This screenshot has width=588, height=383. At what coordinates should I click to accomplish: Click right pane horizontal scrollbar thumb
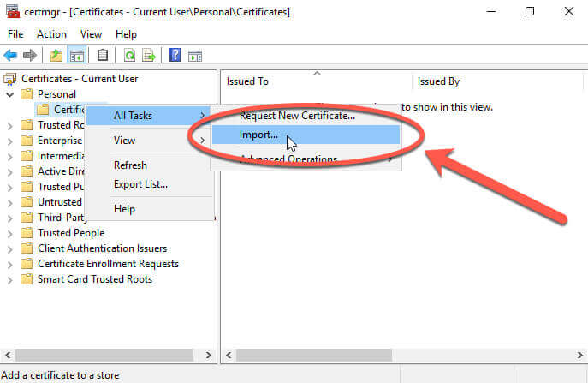pyautogui.click(x=314, y=355)
